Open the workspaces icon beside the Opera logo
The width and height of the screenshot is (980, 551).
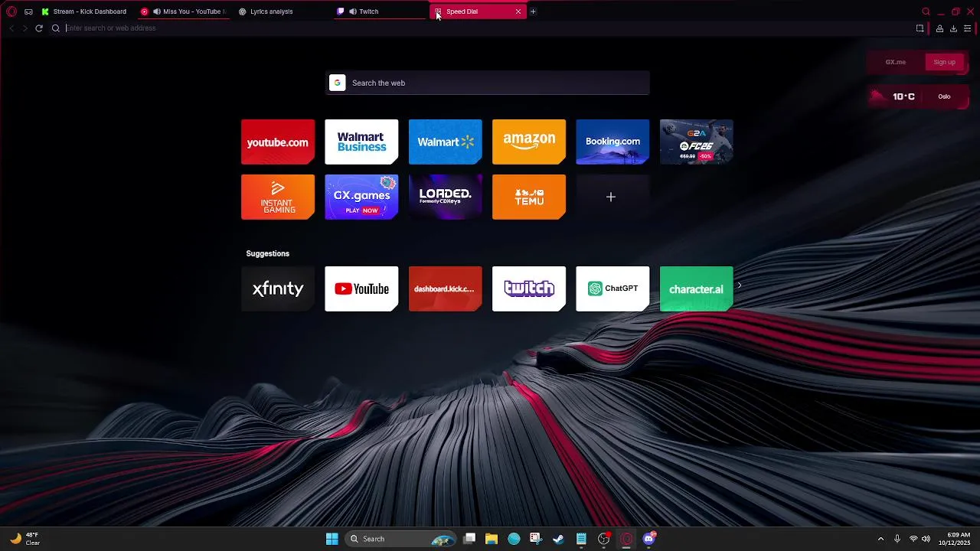click(28, 11)
